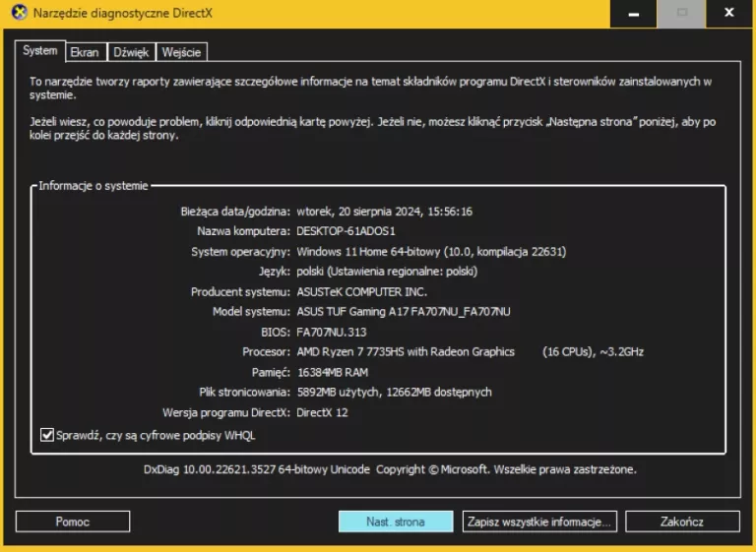Click the Informacje o systemie group label
This screenshot has width=756, height=552.
(x=94, y=186)
